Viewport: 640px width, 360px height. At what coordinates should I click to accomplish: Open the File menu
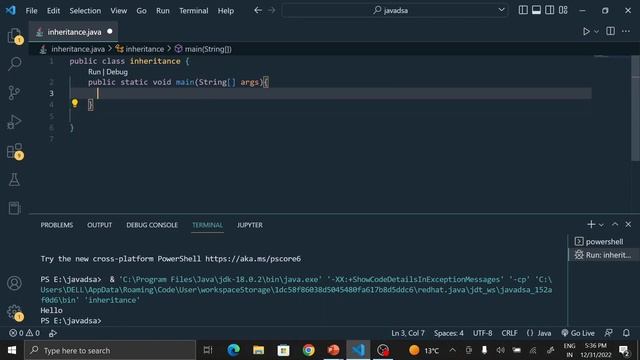pos(31,11)
